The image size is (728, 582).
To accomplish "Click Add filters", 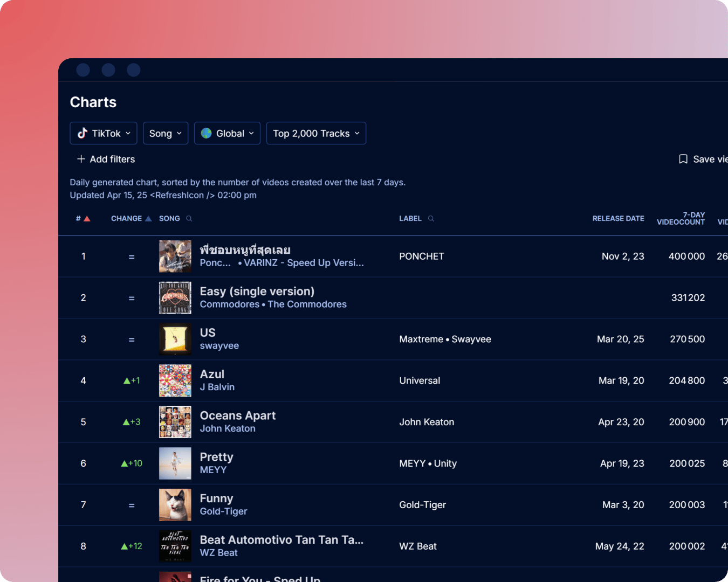I will [106, 159].
